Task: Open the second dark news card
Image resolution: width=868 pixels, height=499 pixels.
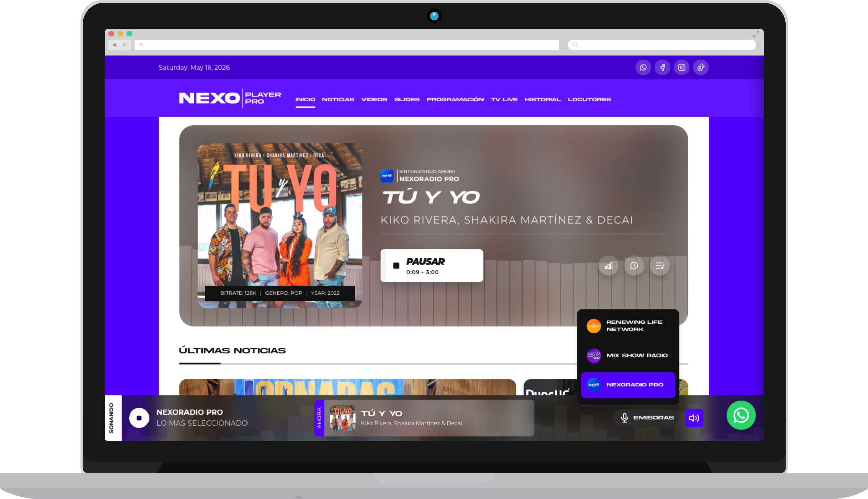Action: point(550,387)
